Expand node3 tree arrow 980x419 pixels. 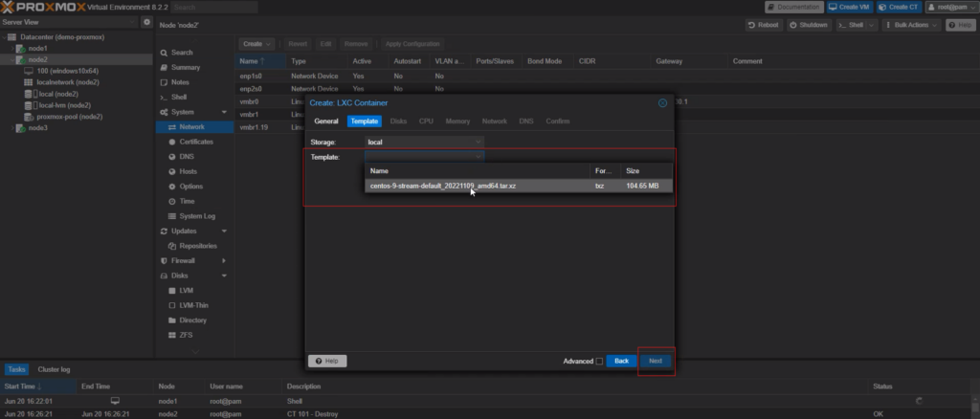[x=12, y=128]
